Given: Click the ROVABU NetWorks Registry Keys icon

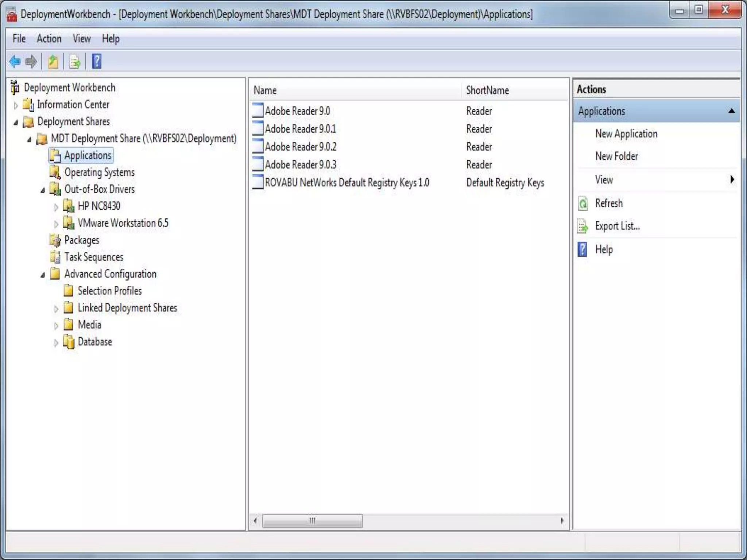Looking at the screenshot, I should [258, 182].
